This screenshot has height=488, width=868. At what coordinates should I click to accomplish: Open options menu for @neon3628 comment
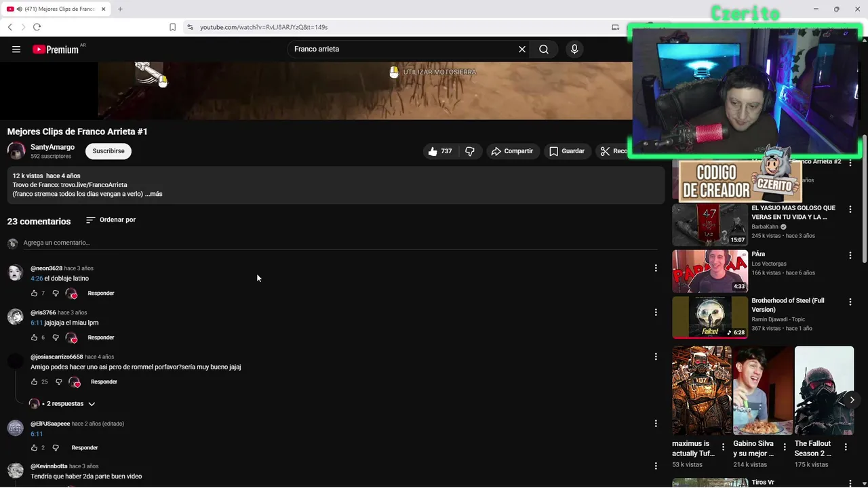pos(656,268)
